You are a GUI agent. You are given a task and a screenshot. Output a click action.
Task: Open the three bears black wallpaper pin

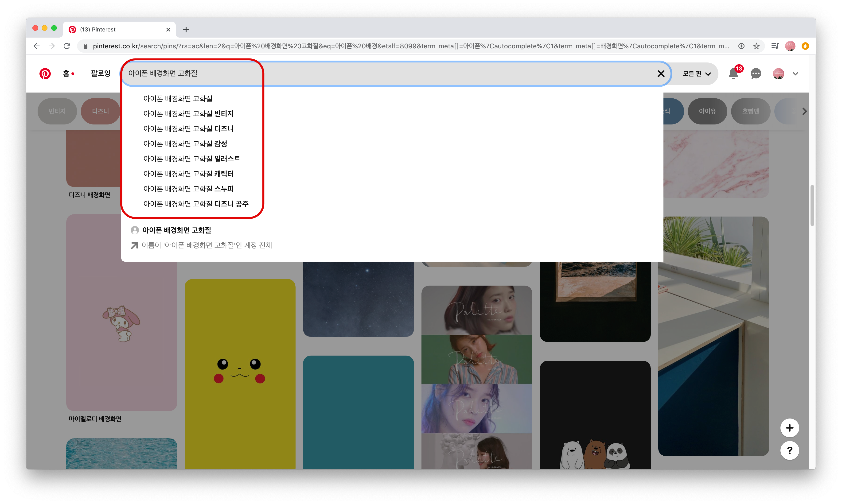point(595,415)
